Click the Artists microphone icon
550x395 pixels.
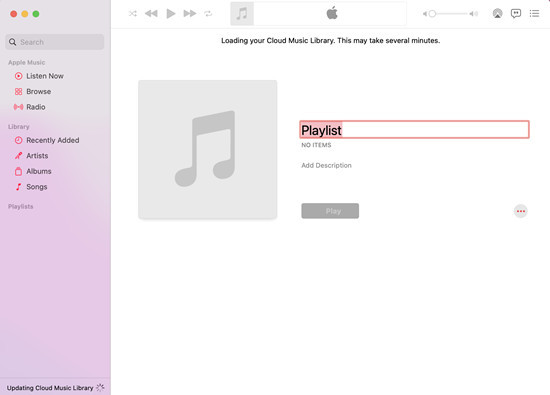click(19, 156)
